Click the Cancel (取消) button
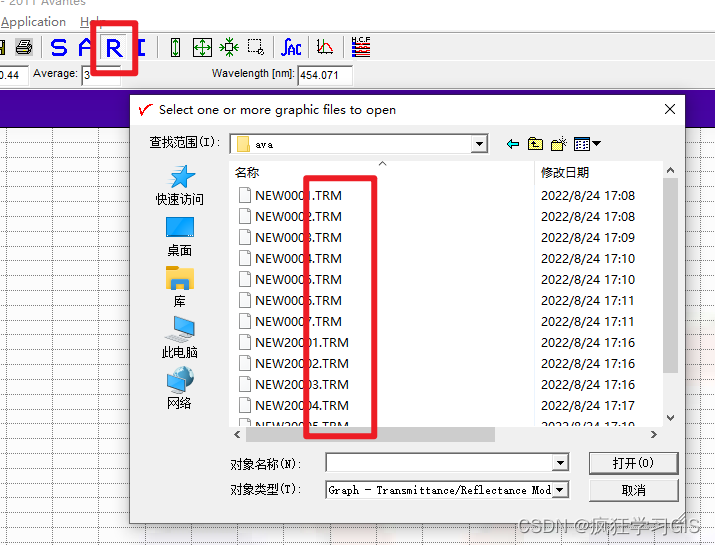The width and height of the screenshot is (715, 545). (x=633, y=490)
